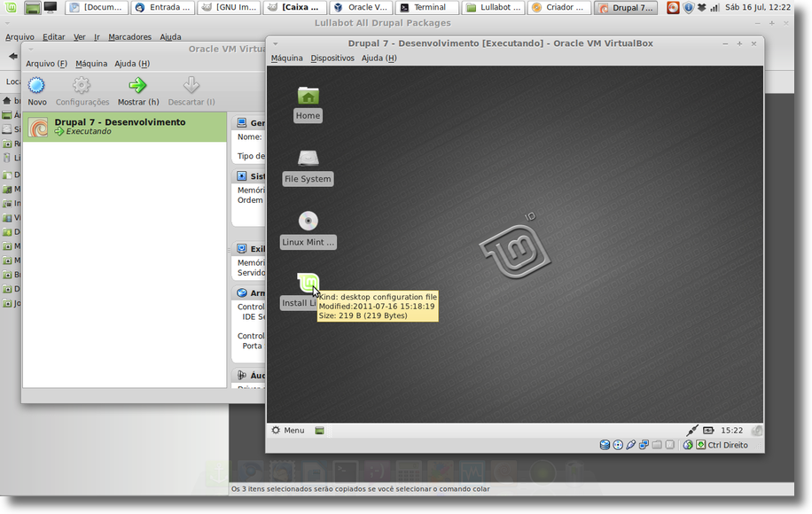Open the Linux Mint menu icon in host panel
This screenshot has width=812, height=514.
[11, 7]
